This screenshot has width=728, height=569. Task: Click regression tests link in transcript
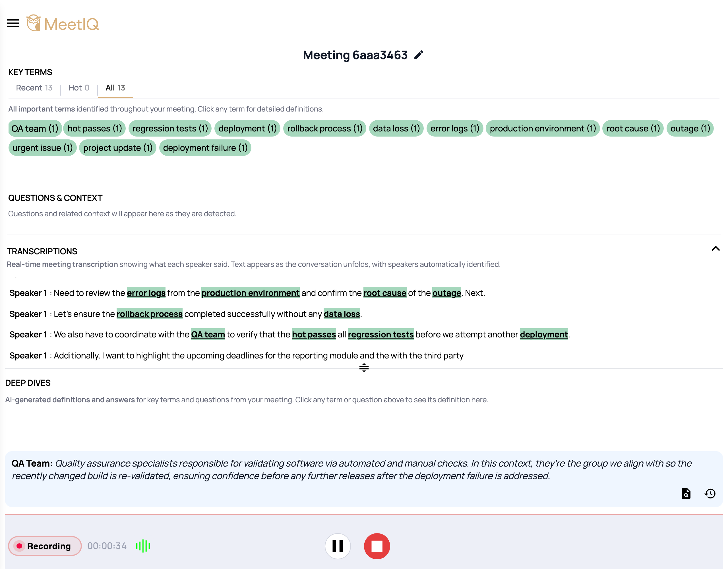(x=381, y=334)
